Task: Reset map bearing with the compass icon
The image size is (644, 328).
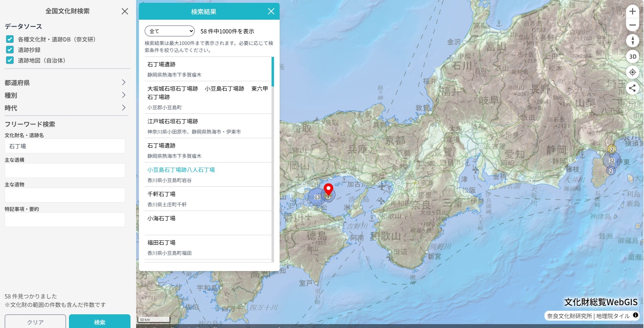Action: coord(632,41)
